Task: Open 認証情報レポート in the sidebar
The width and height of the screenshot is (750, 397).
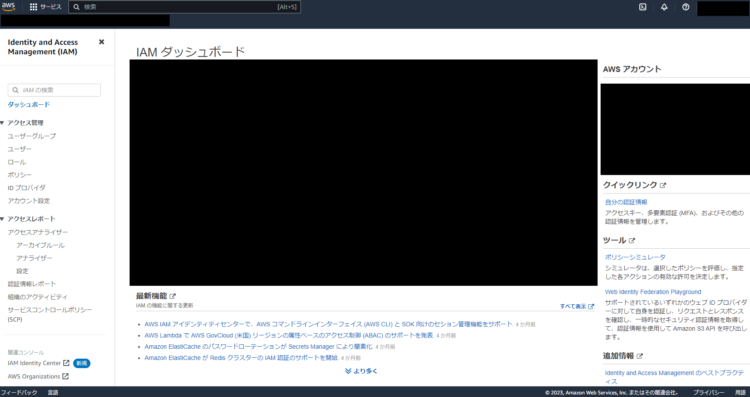Action: click(32, 284)
